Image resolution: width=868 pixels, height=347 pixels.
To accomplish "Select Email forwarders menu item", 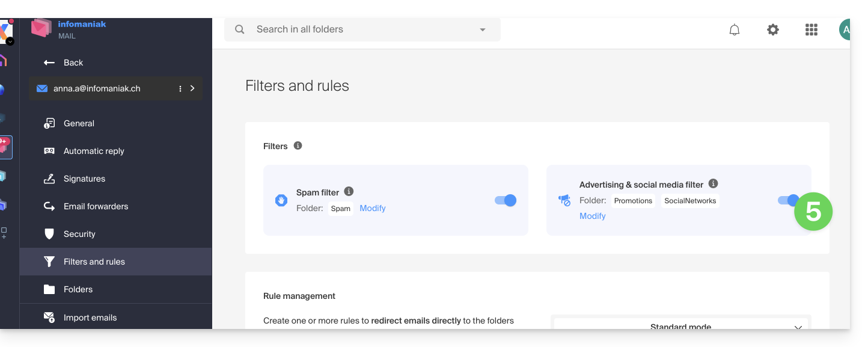I will (96, 206).
